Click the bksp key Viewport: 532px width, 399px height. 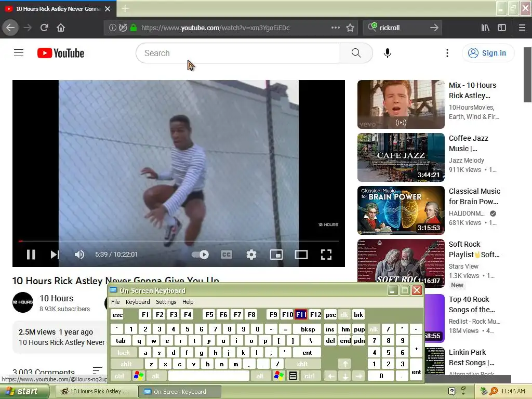click(308, 329)
